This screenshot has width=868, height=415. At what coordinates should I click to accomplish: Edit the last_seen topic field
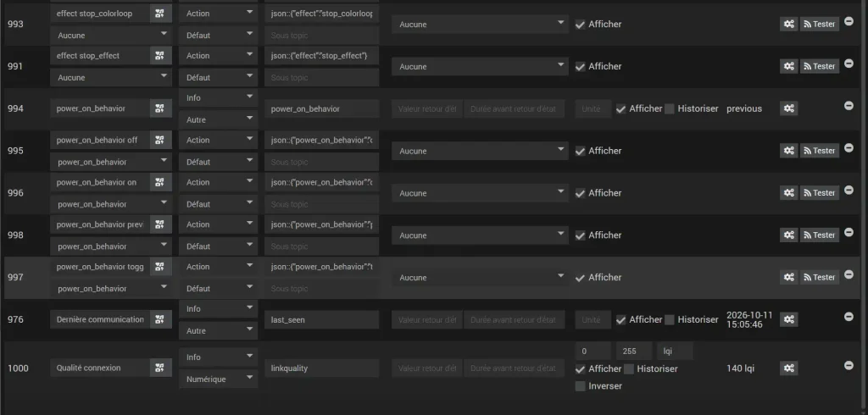click(321, 320)
